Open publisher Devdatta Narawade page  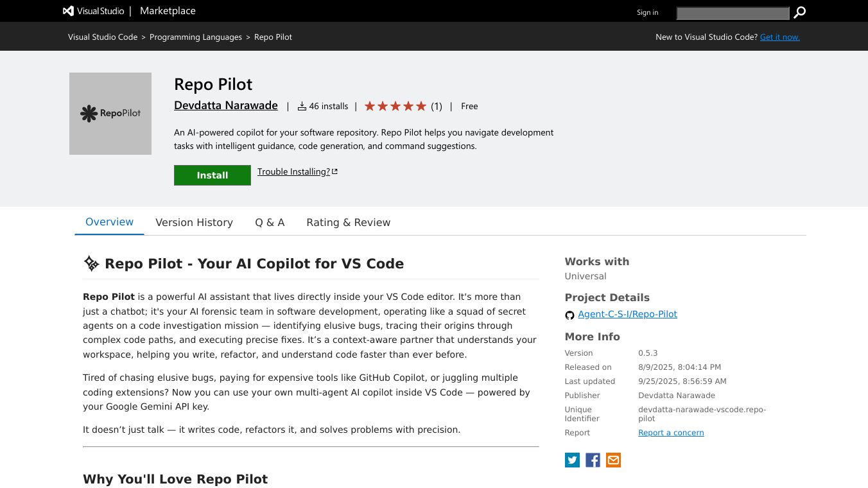[x=226, y=105]
